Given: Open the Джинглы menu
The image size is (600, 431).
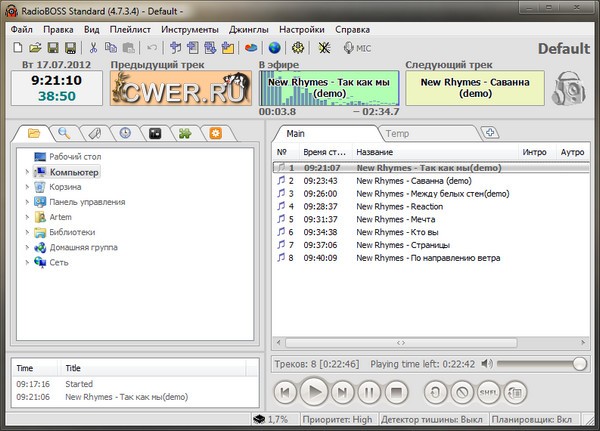Looking at the screenshot, I should [x=248, y=29].
